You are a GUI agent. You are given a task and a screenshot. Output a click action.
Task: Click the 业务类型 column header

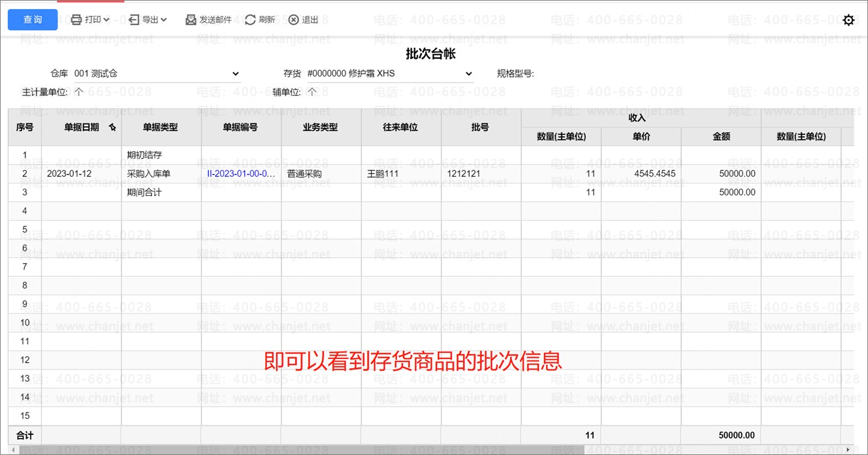[320, 127]
